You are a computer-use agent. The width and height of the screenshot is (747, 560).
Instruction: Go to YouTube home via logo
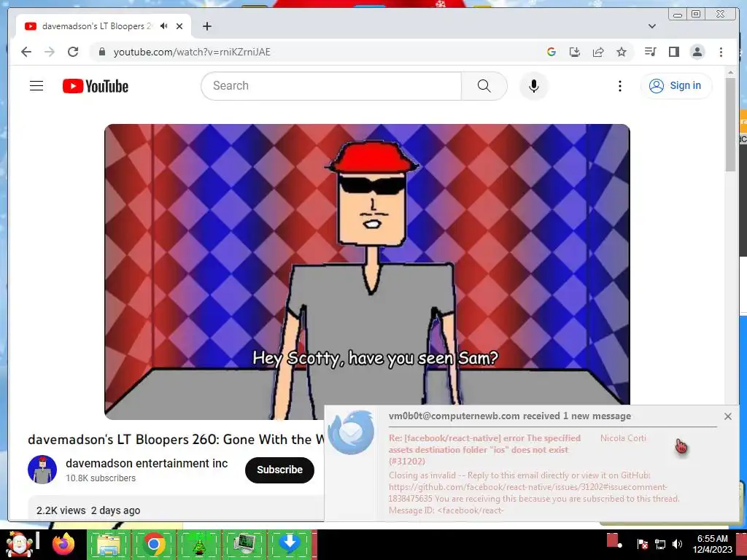[x=96, y=86]
